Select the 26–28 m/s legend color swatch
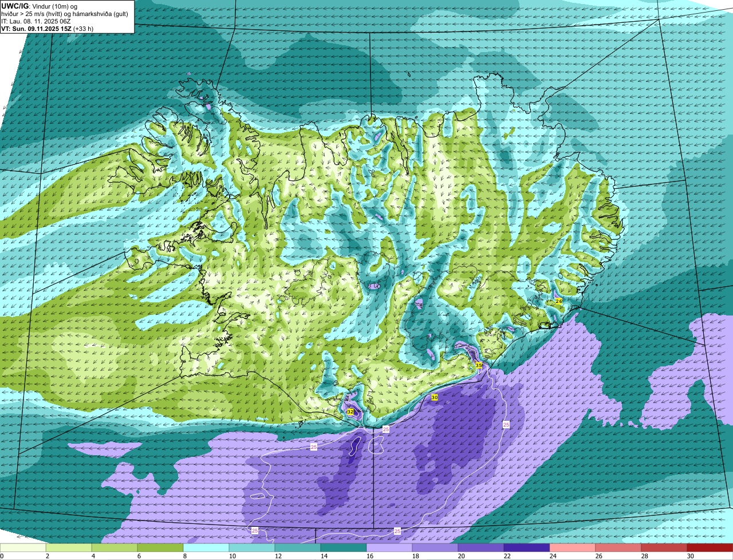This screenshot has width=733, height=560. [x=618, y=548]
